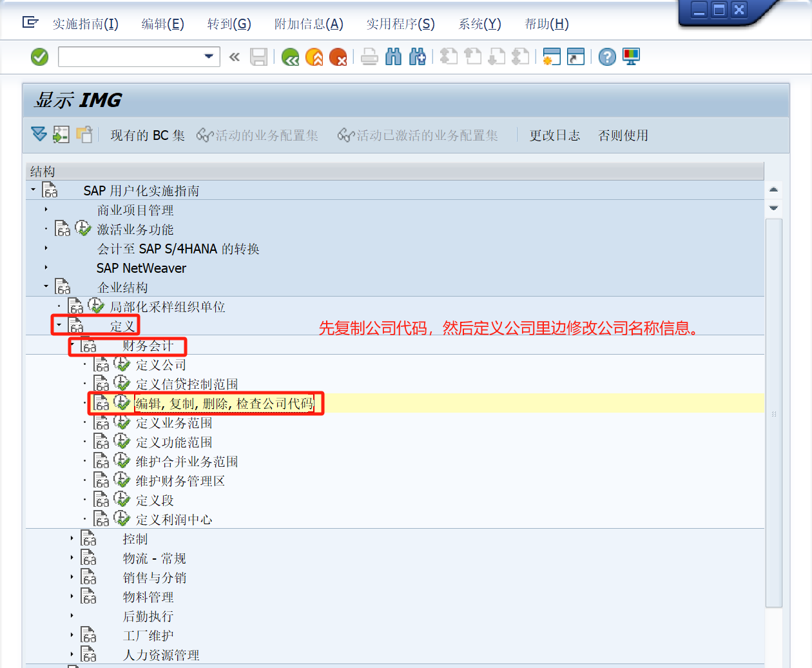Open the command field dropdown arrow
812x668 pixels.
click(209, 57)
